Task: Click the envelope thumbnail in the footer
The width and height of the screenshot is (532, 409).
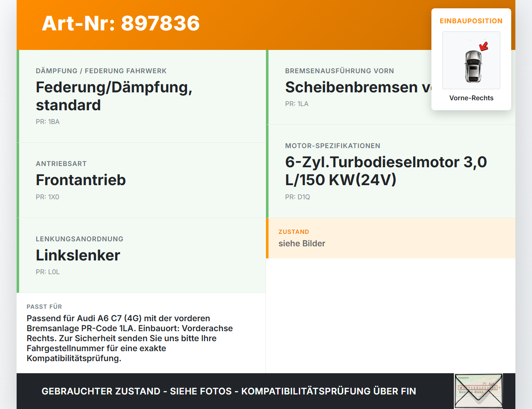Action: (x=478, y=391)
